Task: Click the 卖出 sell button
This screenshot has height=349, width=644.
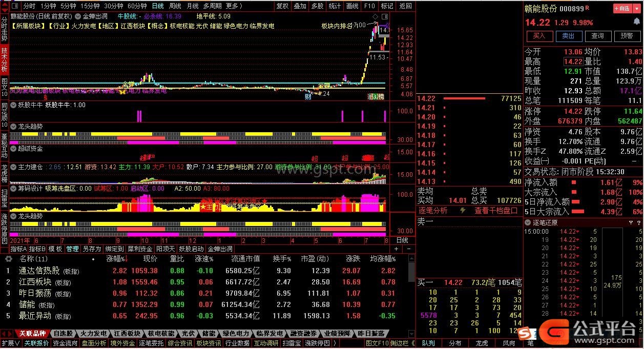Action: coord(569,36)
